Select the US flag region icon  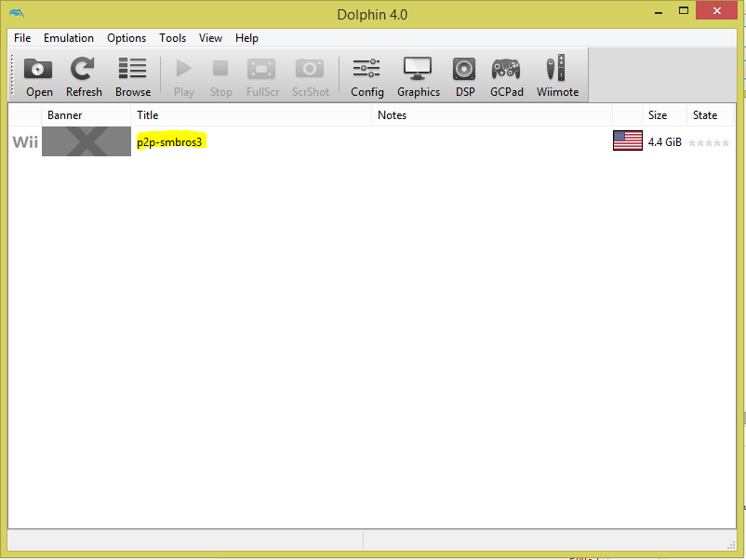tap(628, 140)
